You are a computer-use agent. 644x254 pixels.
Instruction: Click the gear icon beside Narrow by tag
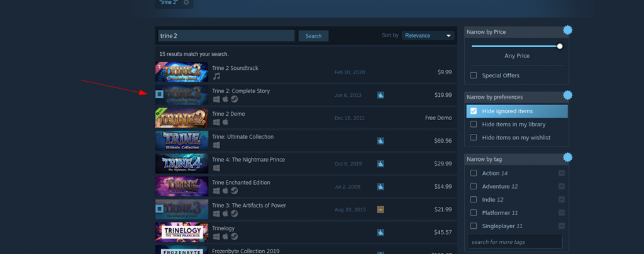[x=568, y=157]
